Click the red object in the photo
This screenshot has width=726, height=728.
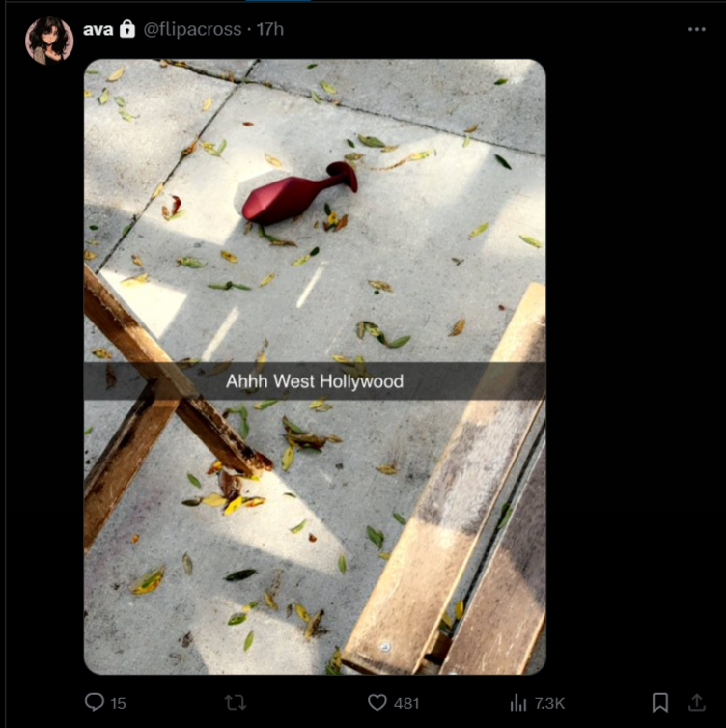[299, 193]
